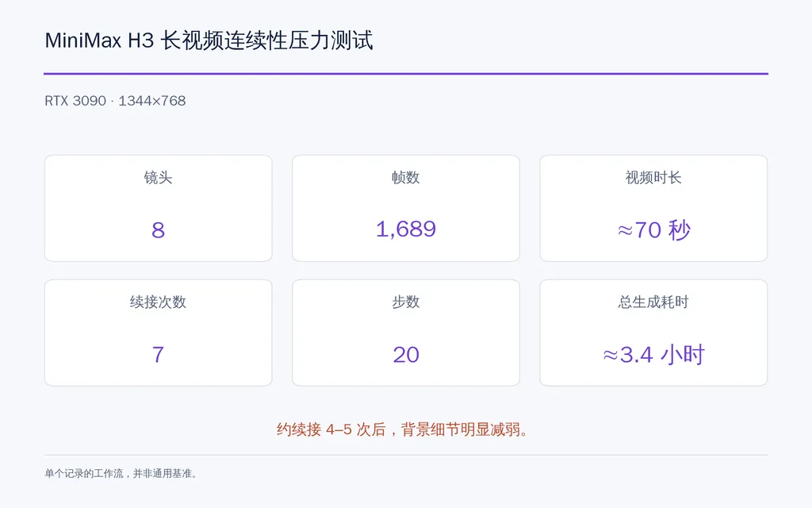Click the '总生成耗时' card label
Screen dimensions: 812x508
pyautogui.click(x=653, y=302)
